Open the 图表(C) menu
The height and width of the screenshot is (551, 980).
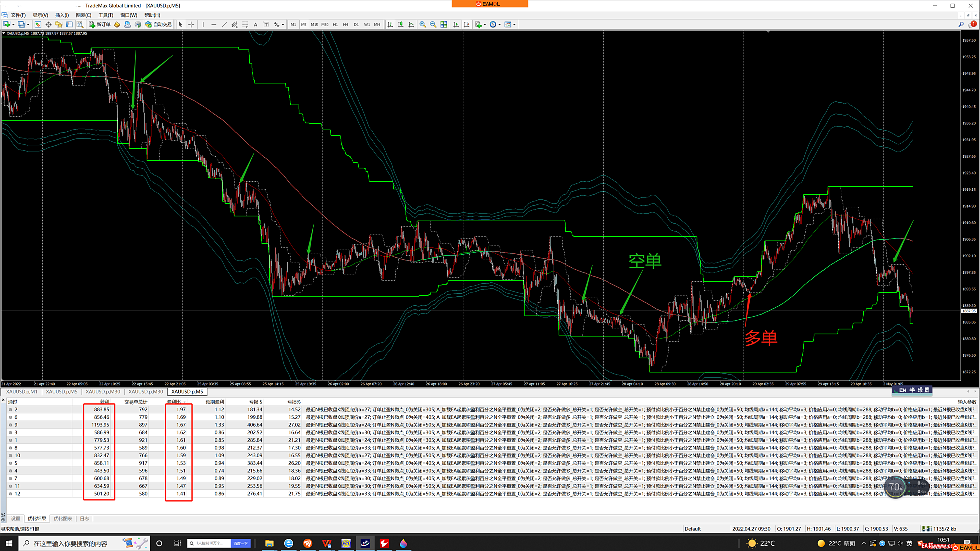click(x=83, y=15)
